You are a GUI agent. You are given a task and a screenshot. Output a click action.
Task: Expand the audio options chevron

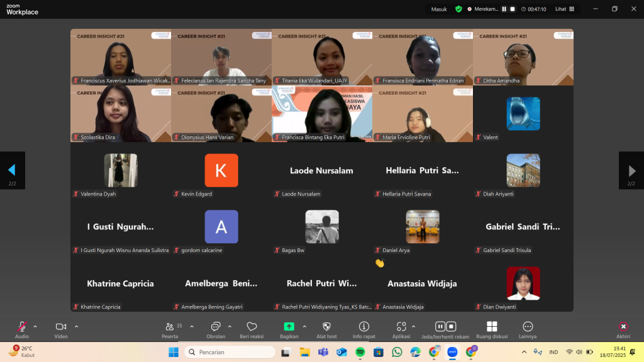point(35,326)
